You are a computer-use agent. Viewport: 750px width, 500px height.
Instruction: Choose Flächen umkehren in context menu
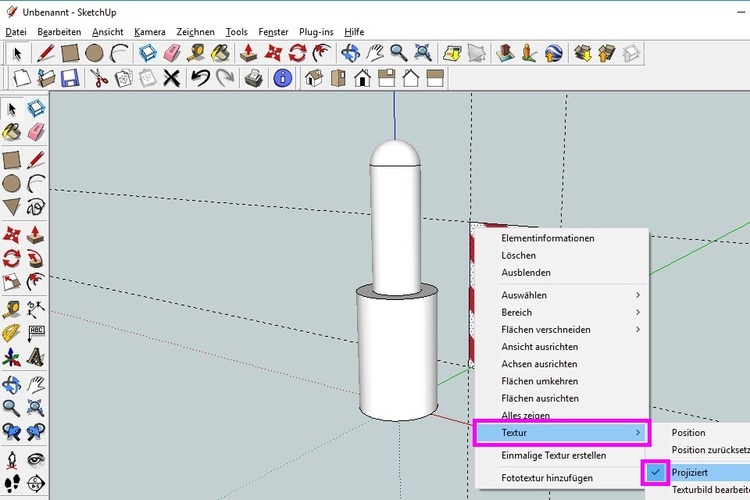click(540, 381)
